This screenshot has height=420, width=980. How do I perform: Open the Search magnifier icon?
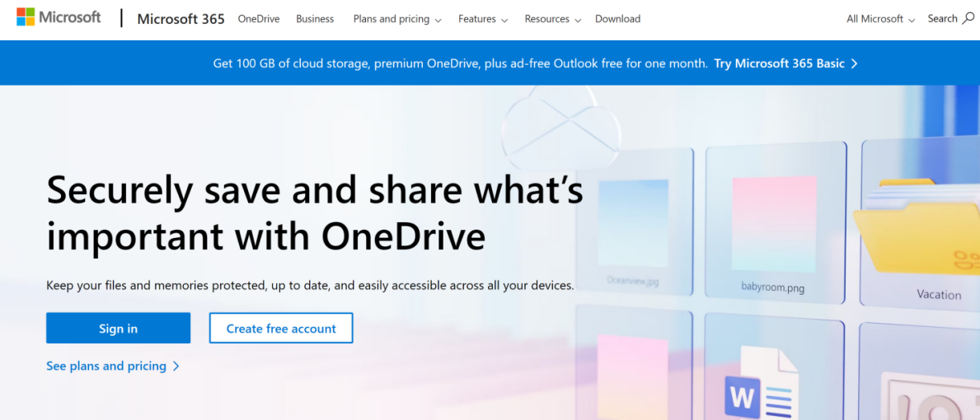tap(968, 19)
